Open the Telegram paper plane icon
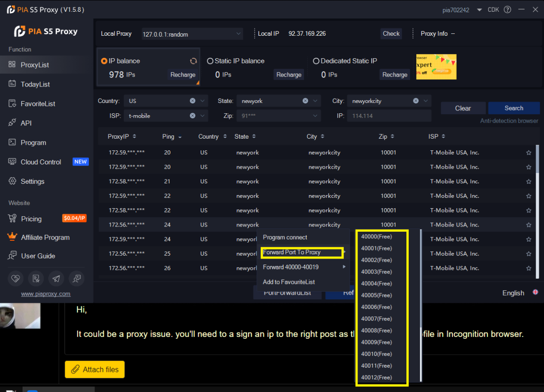544x392 pixels. 56,278
